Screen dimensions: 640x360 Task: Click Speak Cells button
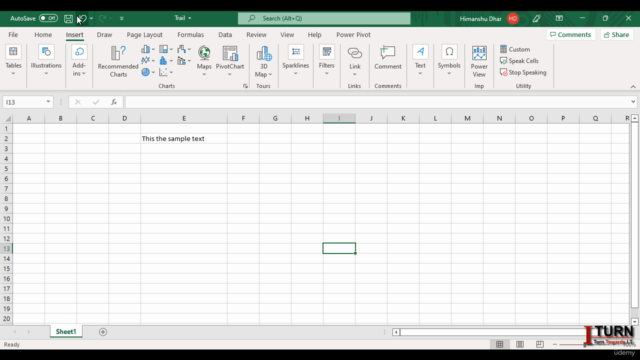(519, 61)
